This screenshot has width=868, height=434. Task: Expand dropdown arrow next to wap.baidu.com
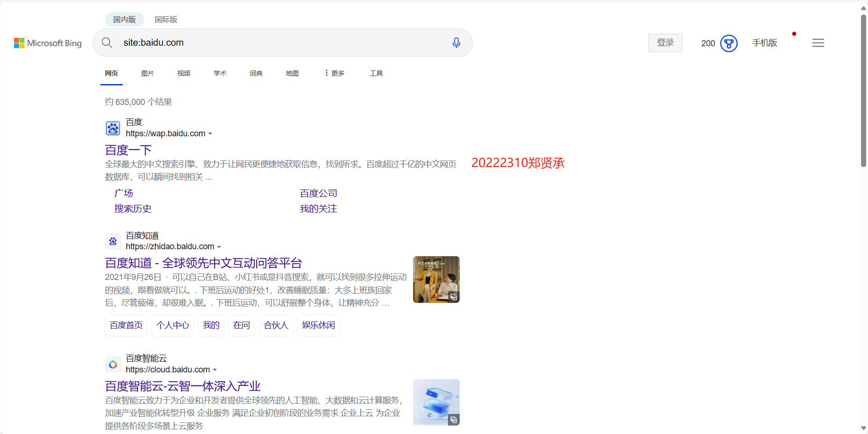tap(210, 134)
